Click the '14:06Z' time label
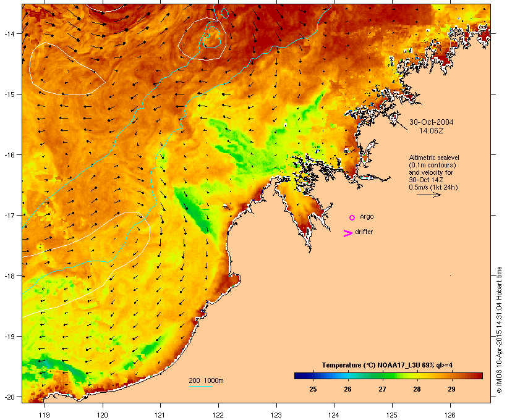507x420 pixels. pos(432,131)
